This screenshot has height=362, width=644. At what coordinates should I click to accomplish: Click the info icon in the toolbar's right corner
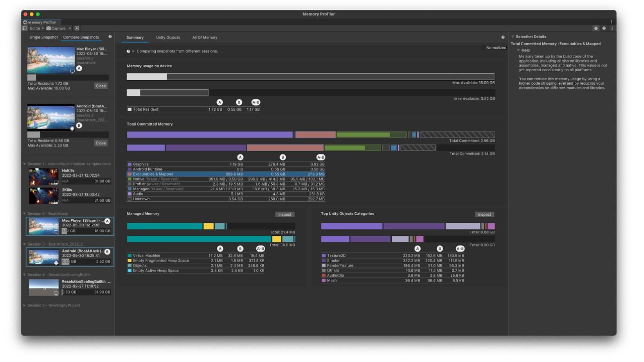(x=596, y=28)
